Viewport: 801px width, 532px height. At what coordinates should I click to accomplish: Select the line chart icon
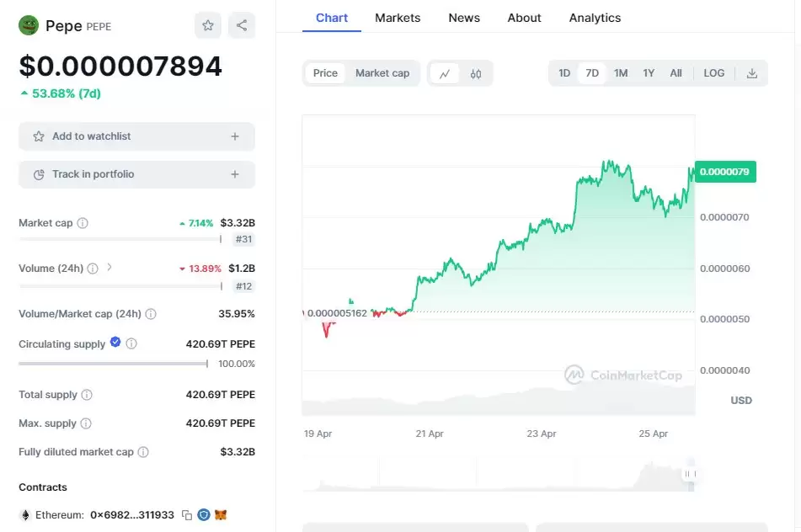coord(446,73)
